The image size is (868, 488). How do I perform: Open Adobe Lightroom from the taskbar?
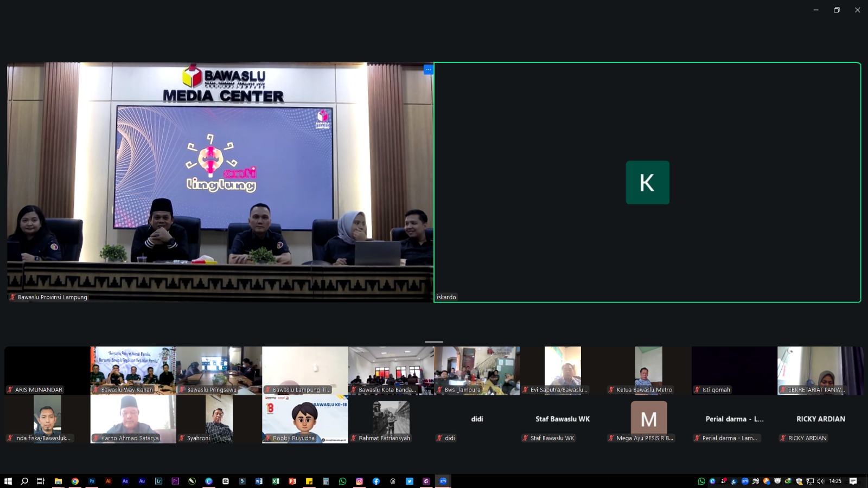[x=158, y=481]
